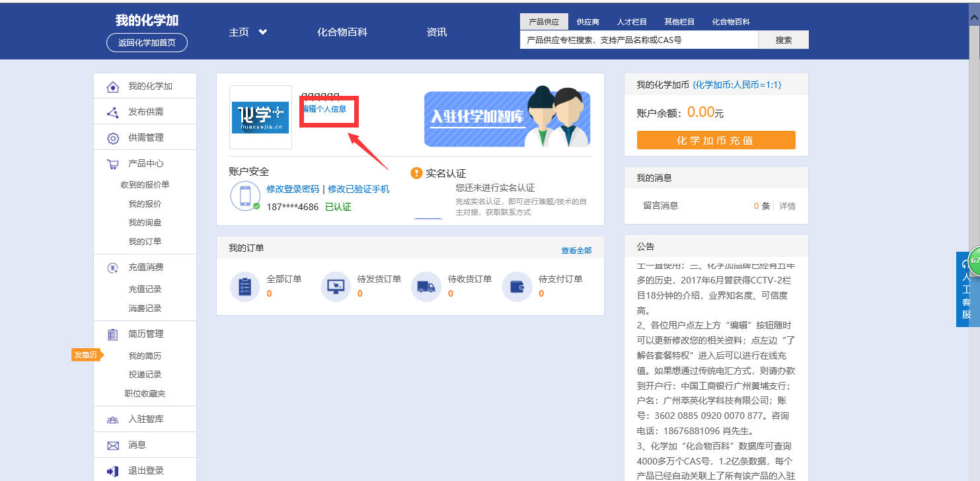Click the orange 化学加币充值 button

pyautogui.click(x=716, y=140)
